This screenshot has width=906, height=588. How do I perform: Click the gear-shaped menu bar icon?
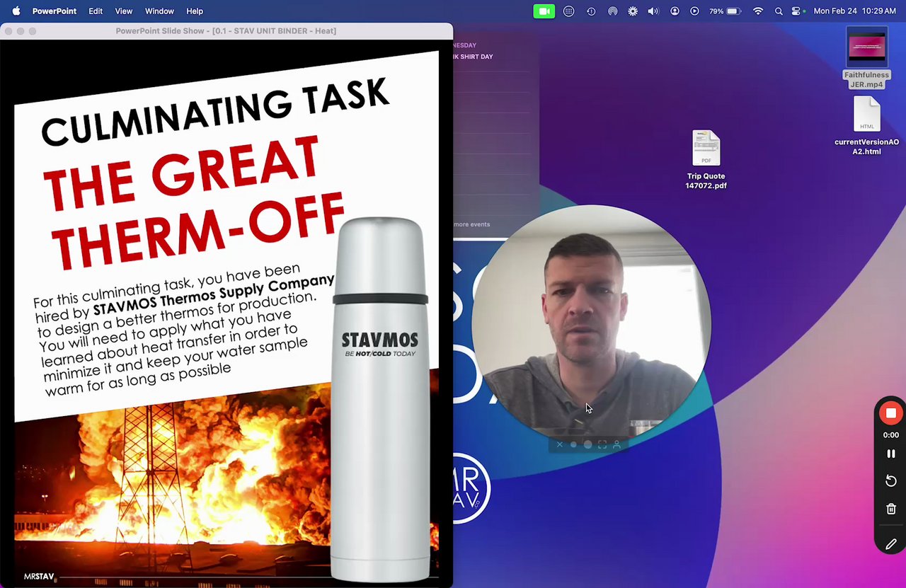(633, 11)
